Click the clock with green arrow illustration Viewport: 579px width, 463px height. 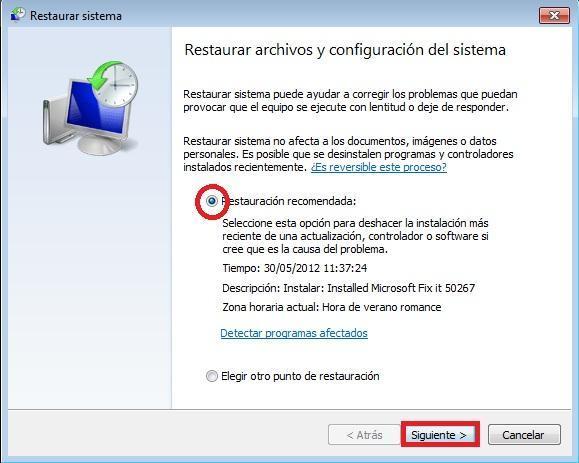click(x=114, y=83)
